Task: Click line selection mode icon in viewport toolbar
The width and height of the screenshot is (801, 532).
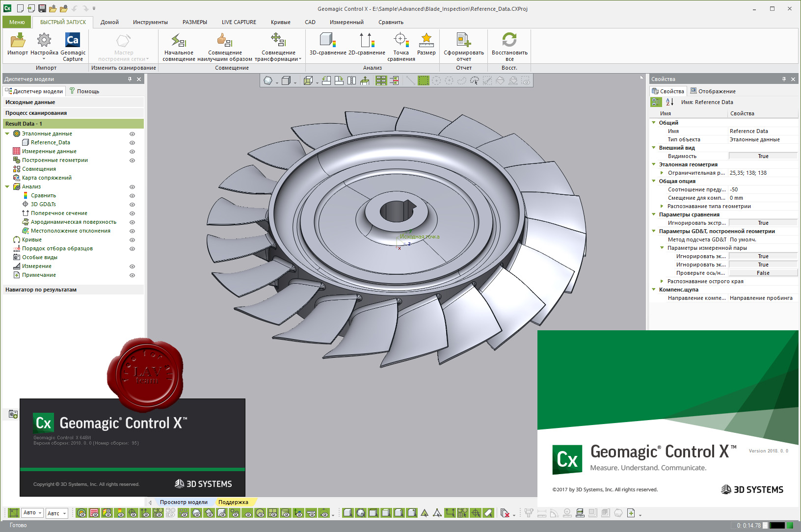Action: [x=411, y=80]
